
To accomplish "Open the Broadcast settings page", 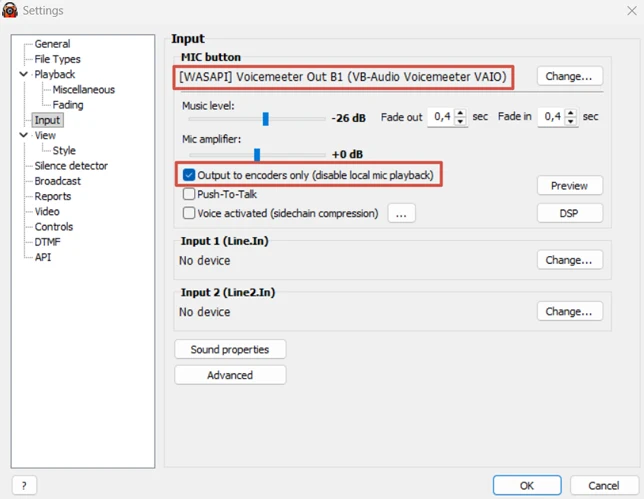I will coord(58,181).
